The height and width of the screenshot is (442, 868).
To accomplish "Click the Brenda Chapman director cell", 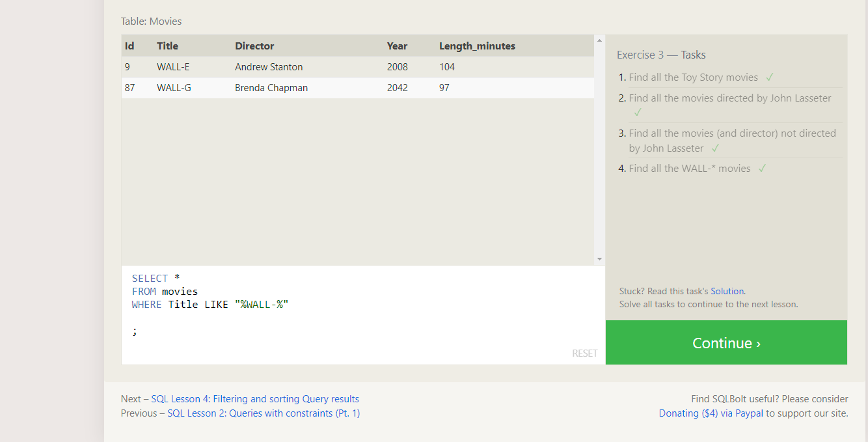I will [271, 88].
